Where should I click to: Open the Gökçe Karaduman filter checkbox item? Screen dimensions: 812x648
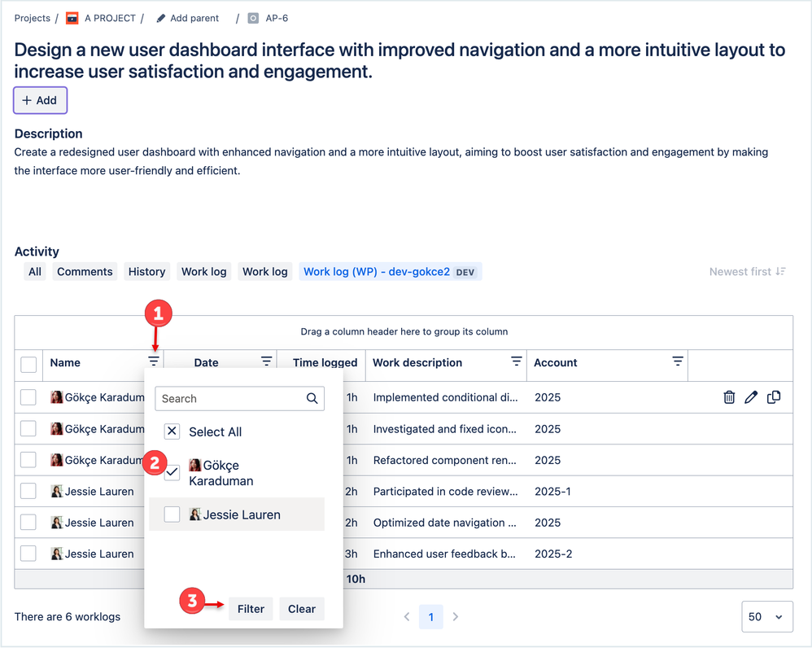point(172,473)
